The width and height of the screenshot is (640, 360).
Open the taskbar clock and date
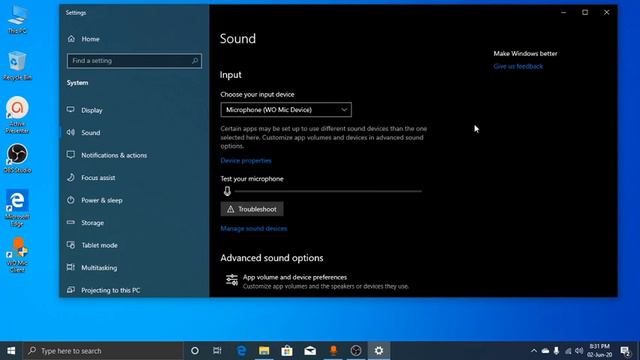coord(599,351)
